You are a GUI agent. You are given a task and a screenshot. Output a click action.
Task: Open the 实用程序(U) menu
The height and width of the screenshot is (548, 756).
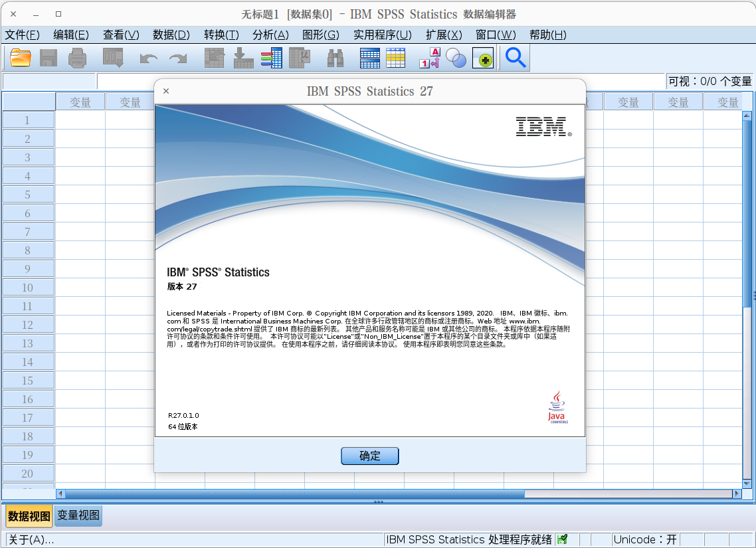383,35
